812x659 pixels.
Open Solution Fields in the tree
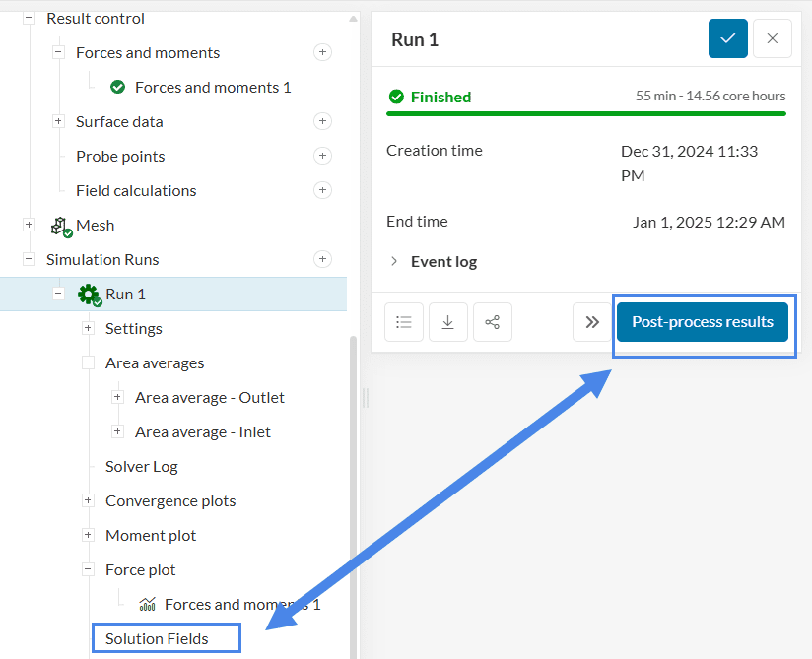click(158, 638)
